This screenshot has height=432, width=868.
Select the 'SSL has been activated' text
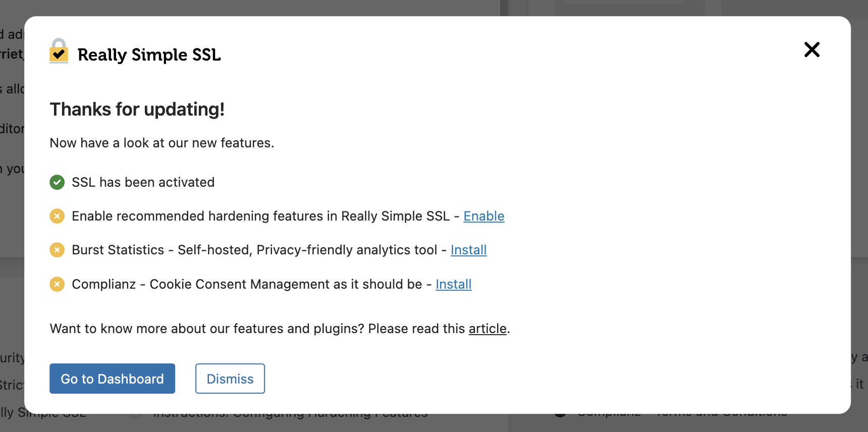click(x=143, y=182)
